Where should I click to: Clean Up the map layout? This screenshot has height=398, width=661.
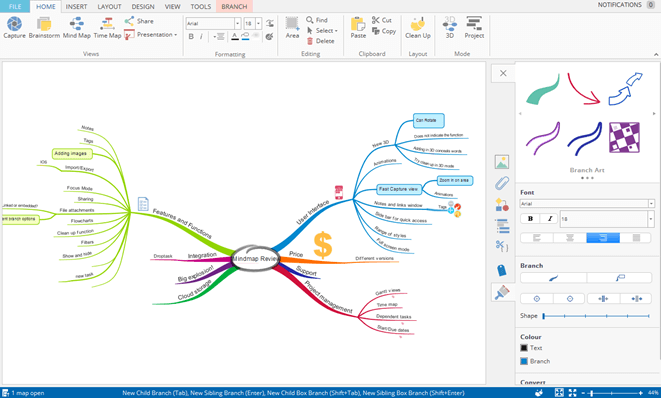tap(418, 27)
